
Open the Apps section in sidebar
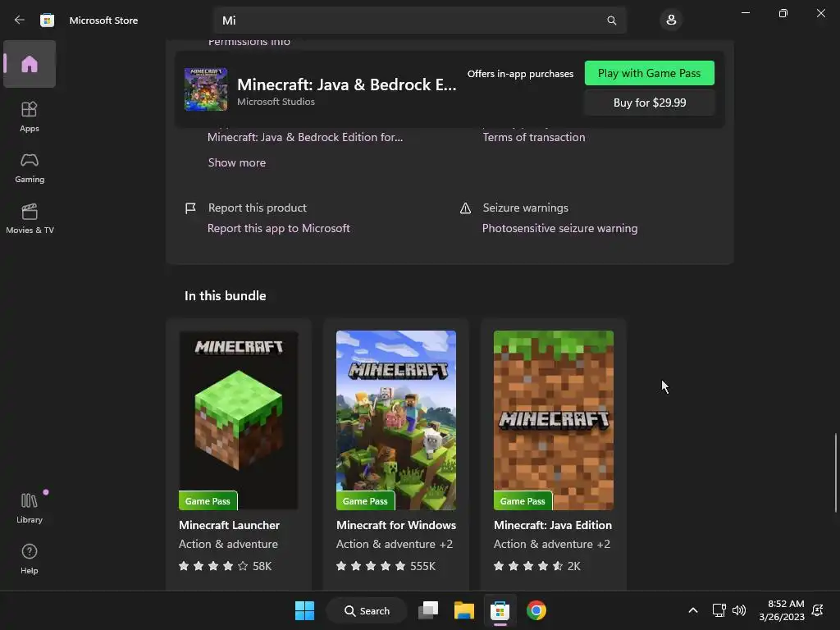coord(30,116)
